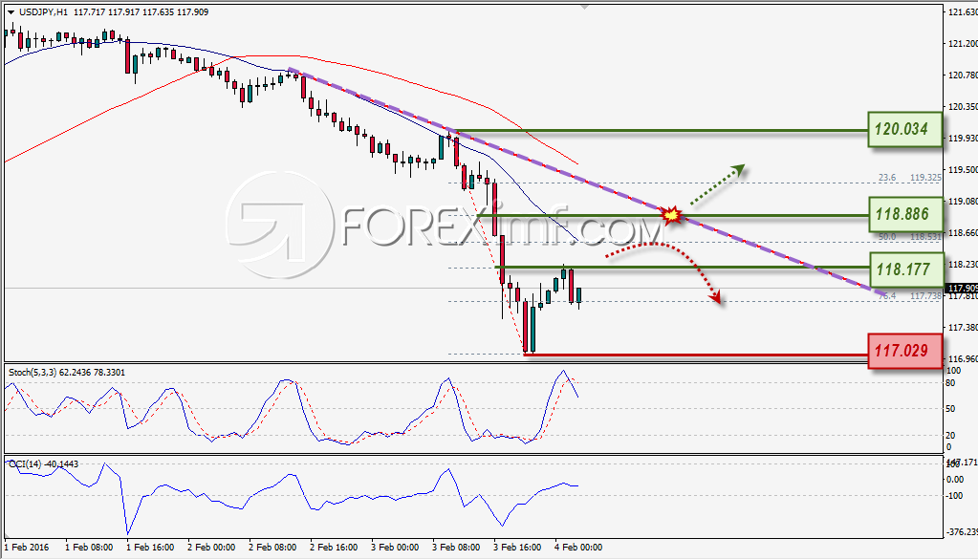This screenshot has width=978, height=560.
Task: Select the 23.6 Fibonacci level label 119.325
Action: 910,178
